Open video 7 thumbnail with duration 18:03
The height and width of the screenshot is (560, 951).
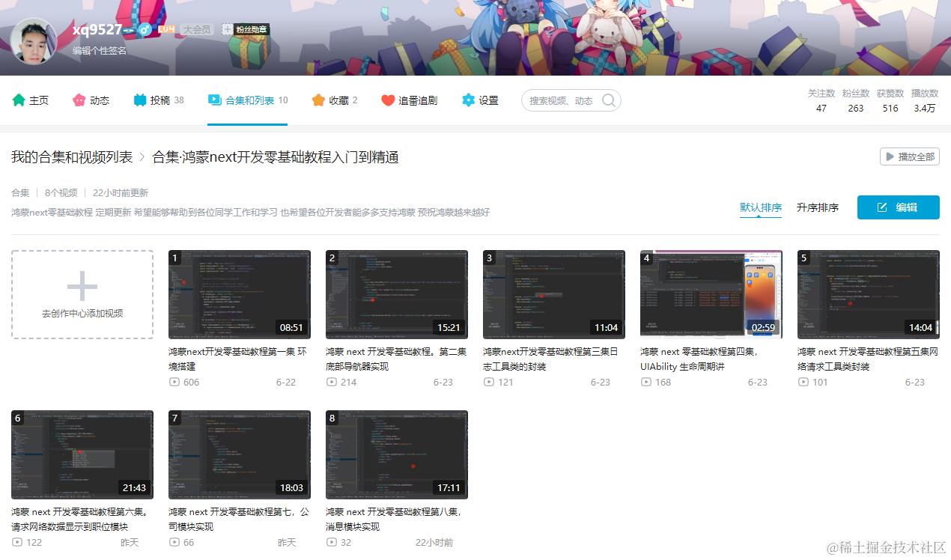click(x=240, y=454)
